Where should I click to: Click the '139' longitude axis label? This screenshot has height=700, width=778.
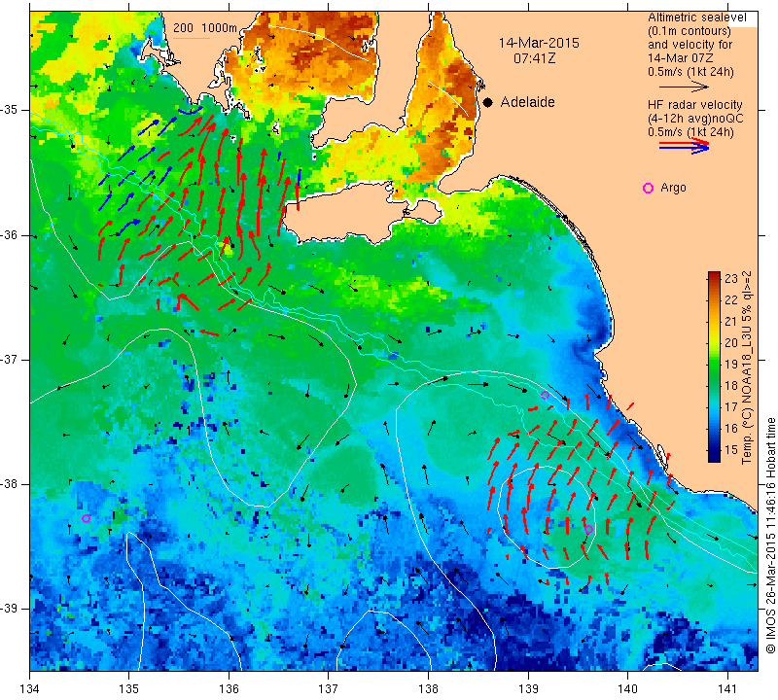point(528,689)
